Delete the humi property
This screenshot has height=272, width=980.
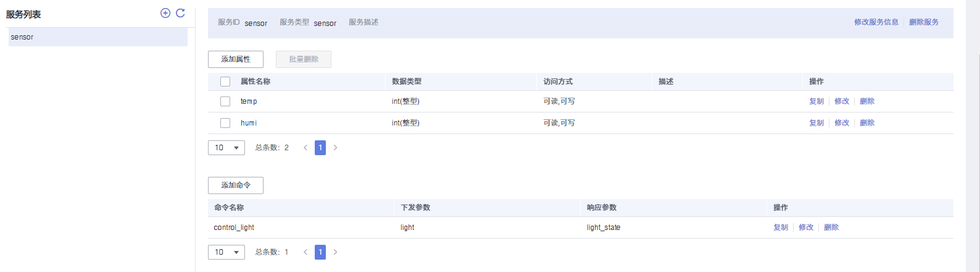click(x=867, y=123)
